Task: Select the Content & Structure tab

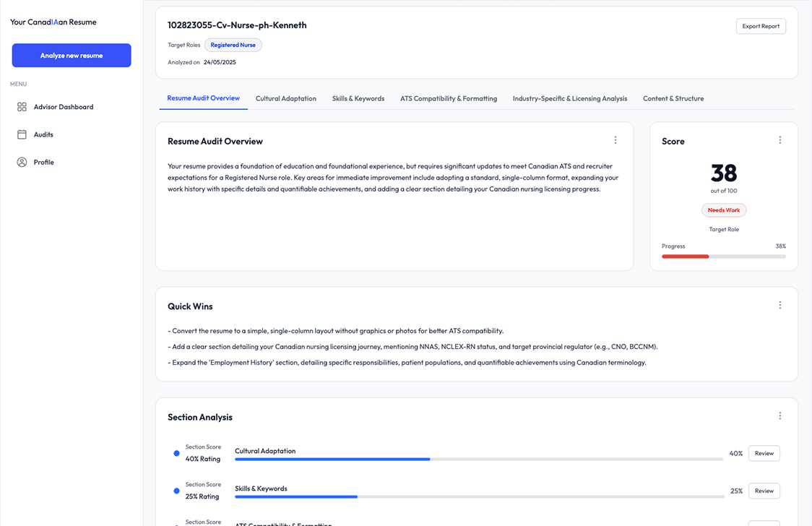Action: (673, 98)
